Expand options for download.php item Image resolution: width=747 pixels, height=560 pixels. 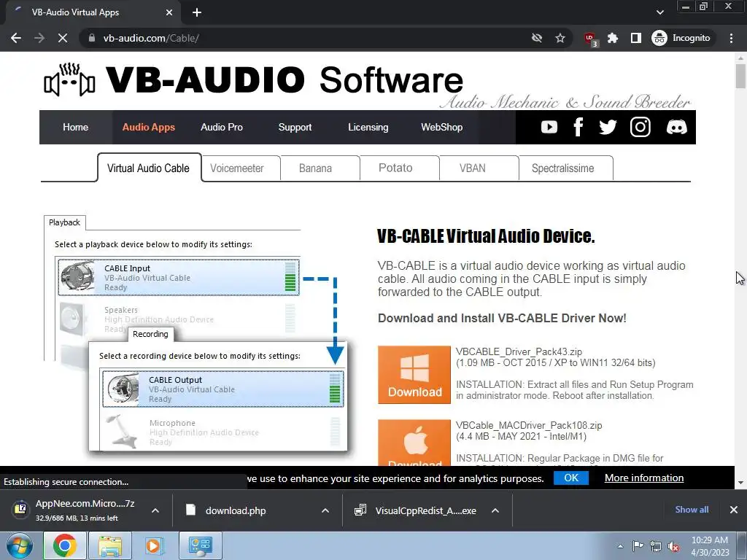(x=325, y=510)
